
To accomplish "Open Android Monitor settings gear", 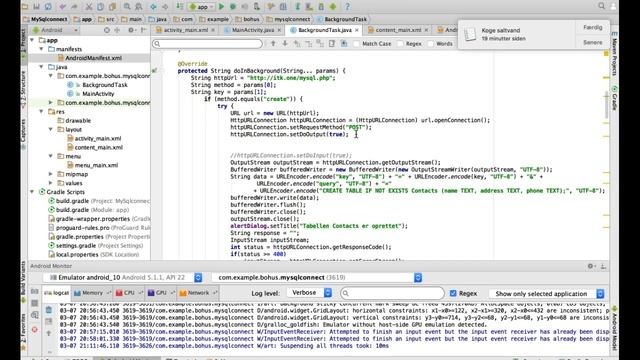I will [x=591, y=266].
